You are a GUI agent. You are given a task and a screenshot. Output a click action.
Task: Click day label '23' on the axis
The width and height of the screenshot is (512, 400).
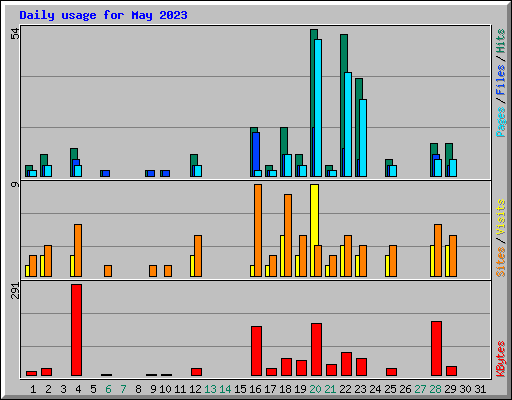(360, 389)
